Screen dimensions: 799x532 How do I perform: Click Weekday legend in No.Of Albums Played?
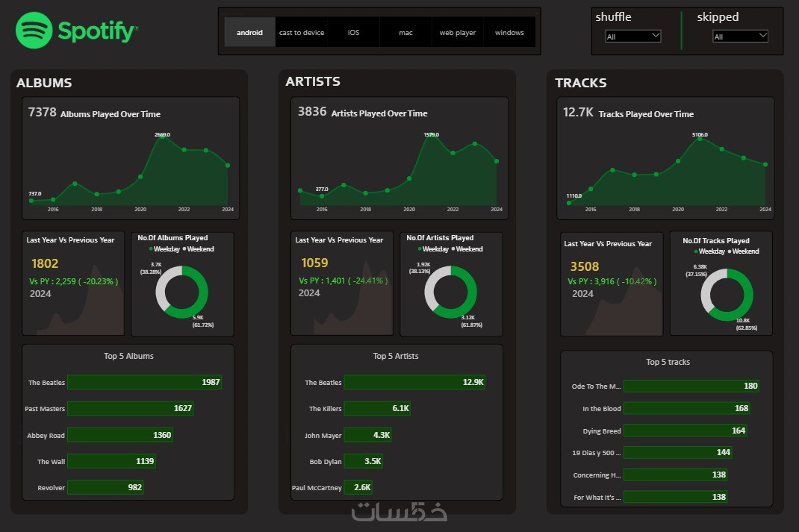(x=164, y=249)
